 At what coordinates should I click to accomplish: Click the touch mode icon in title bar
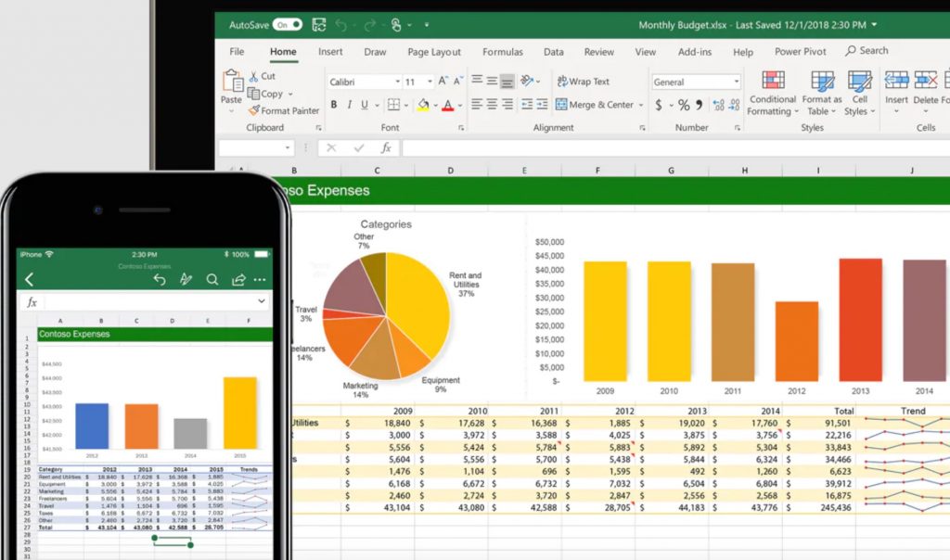(396, 25)
